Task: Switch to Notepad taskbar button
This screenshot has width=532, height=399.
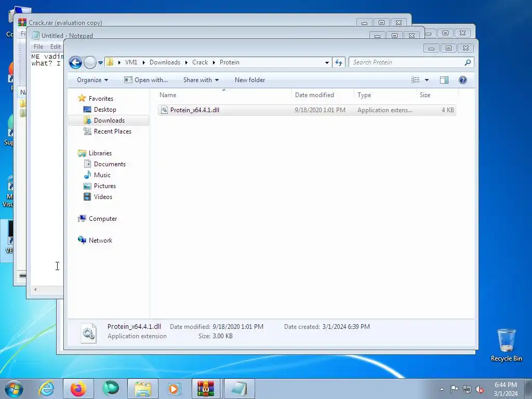Action: tap(239, 389)
